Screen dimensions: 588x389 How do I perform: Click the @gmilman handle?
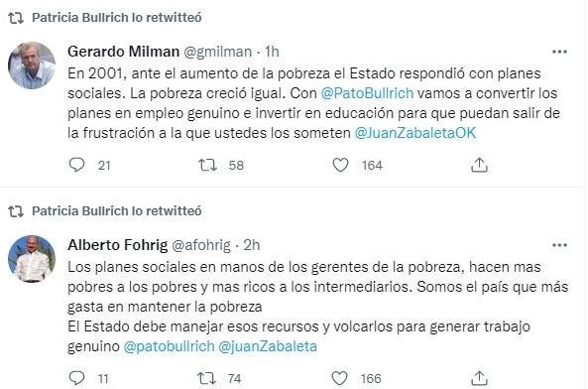click(217, 52)
